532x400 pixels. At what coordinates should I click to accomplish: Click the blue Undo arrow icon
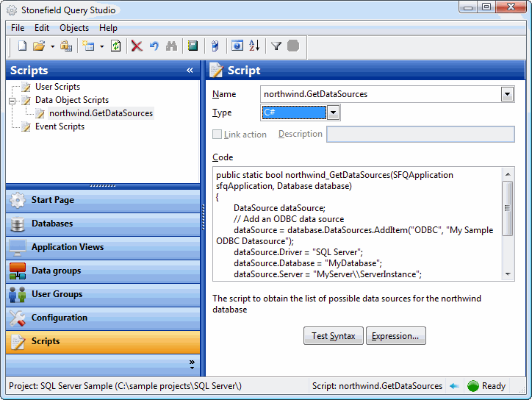[x=154, y=46]
